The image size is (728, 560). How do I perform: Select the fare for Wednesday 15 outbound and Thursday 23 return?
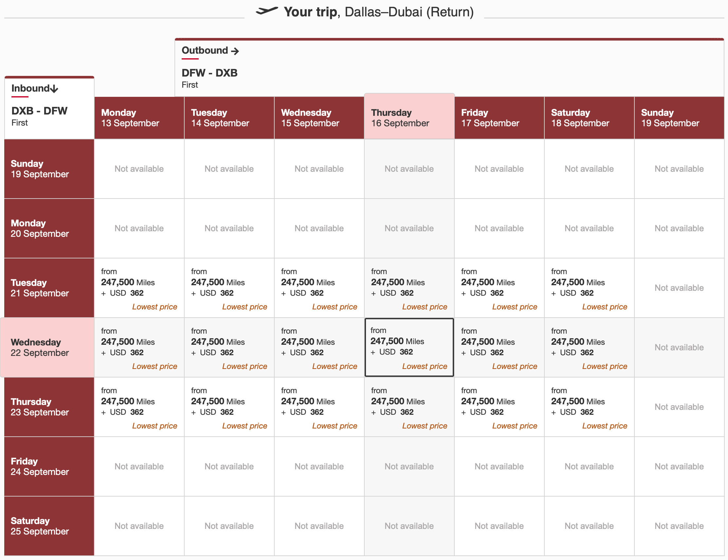(319, 407)
